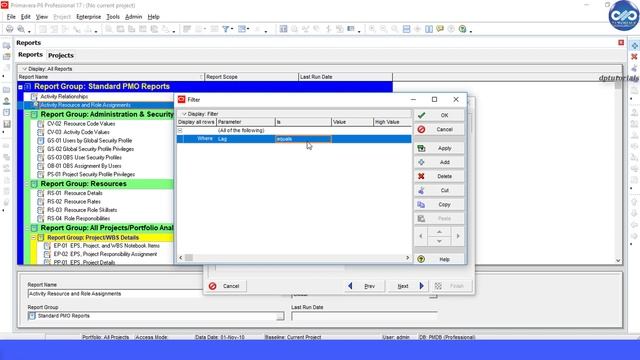Click the reports list scroll-down arrow
The height and width of the screenshot is (360, 640).
point(618,260)
